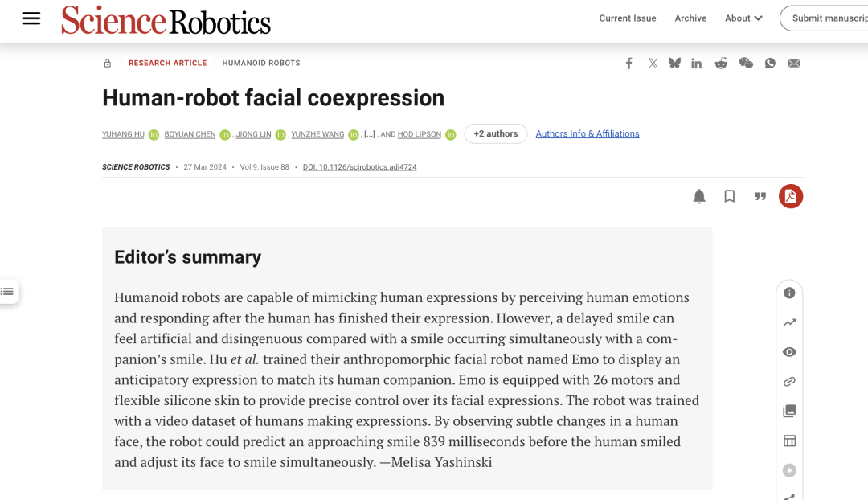Toggle bookmark for this article
868x500 pixels.
coord(730,196)
